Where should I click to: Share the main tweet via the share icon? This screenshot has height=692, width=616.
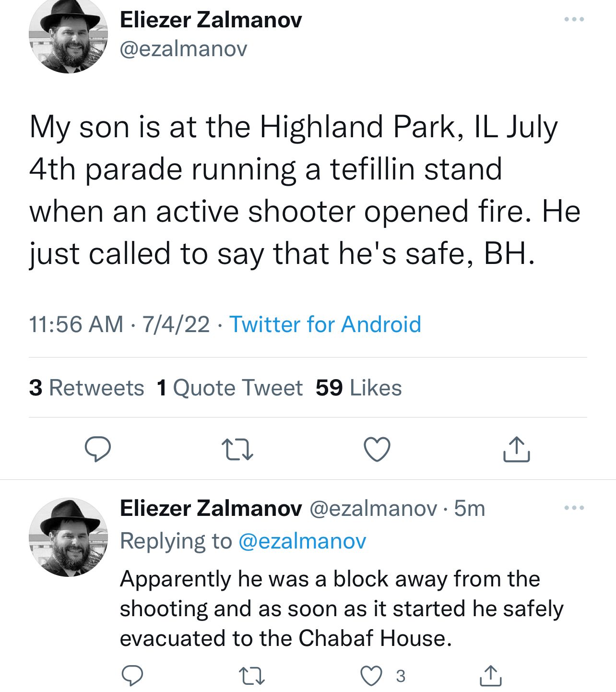pyautogui.click(x=516, y=450)
